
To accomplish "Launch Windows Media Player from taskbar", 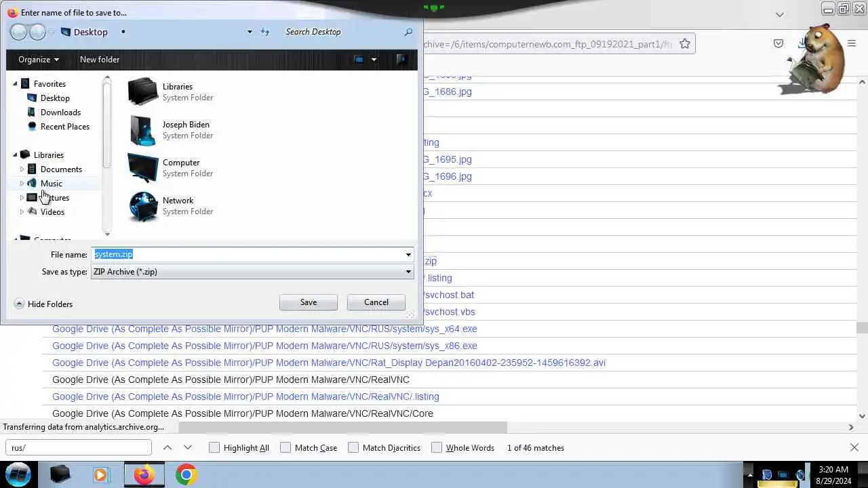I will click(x=100, y=474).
